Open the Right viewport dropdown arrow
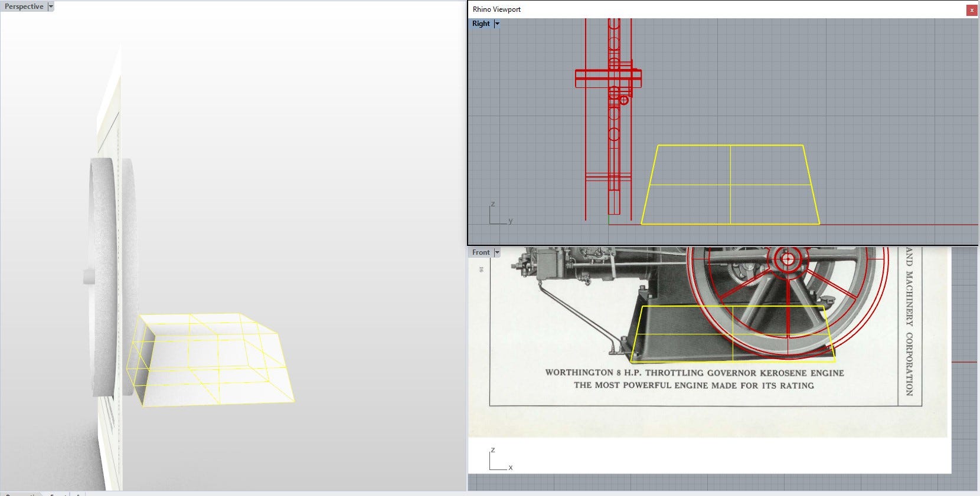980x496 pixels. click(497, 24)
